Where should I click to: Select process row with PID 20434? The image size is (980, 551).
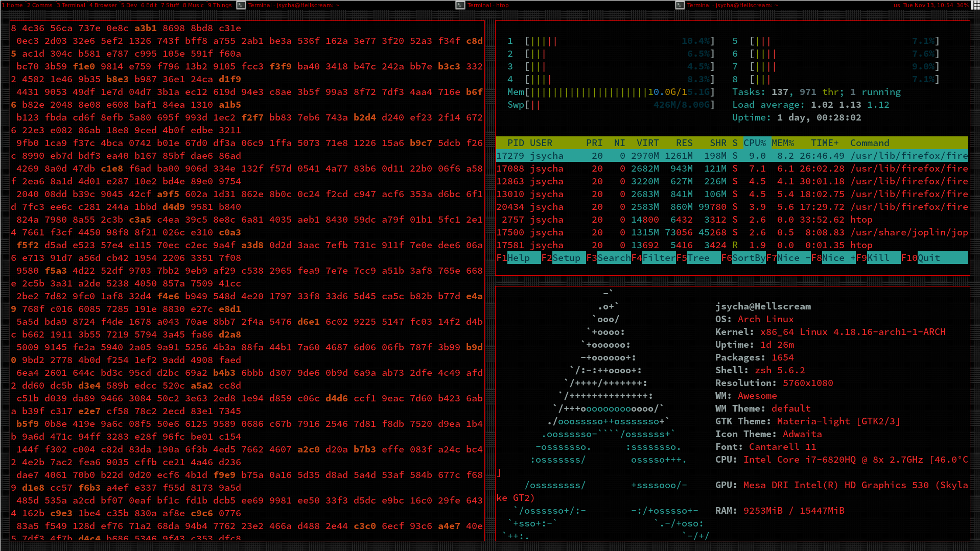(x=732, y=207)
